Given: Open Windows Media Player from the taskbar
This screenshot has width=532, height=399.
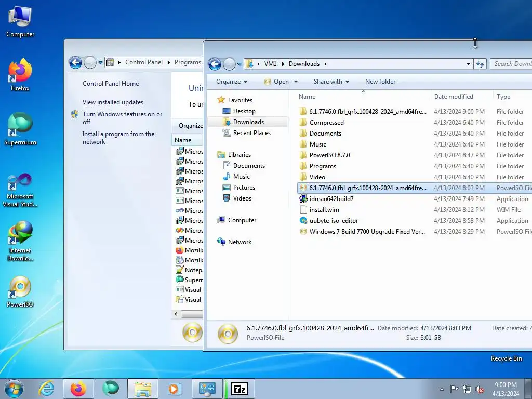Looking at the screenshot, I should (175, 389).
